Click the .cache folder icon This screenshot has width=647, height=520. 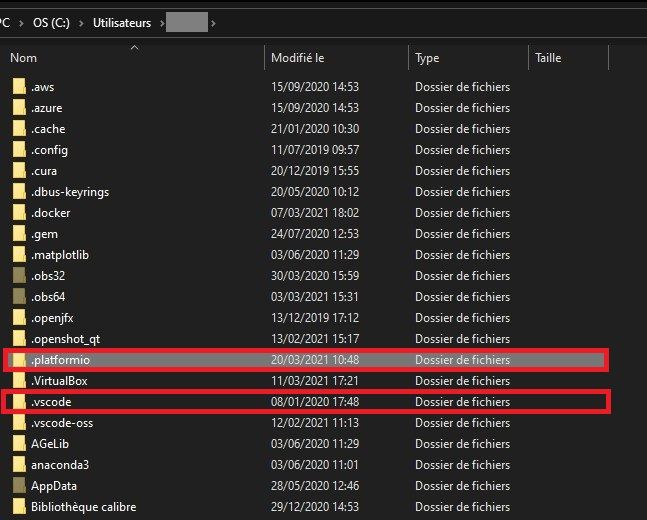coord(19,129)
